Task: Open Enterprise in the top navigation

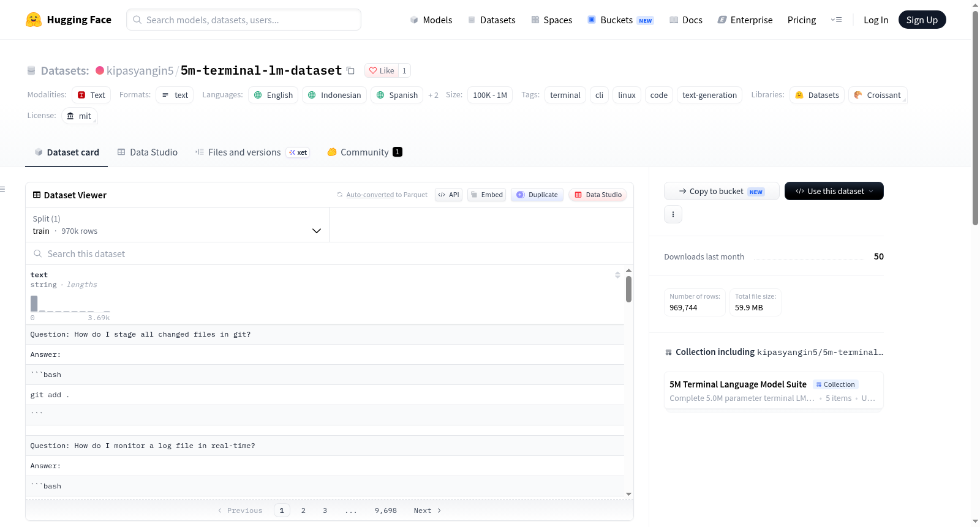Action: pos(745,20)
